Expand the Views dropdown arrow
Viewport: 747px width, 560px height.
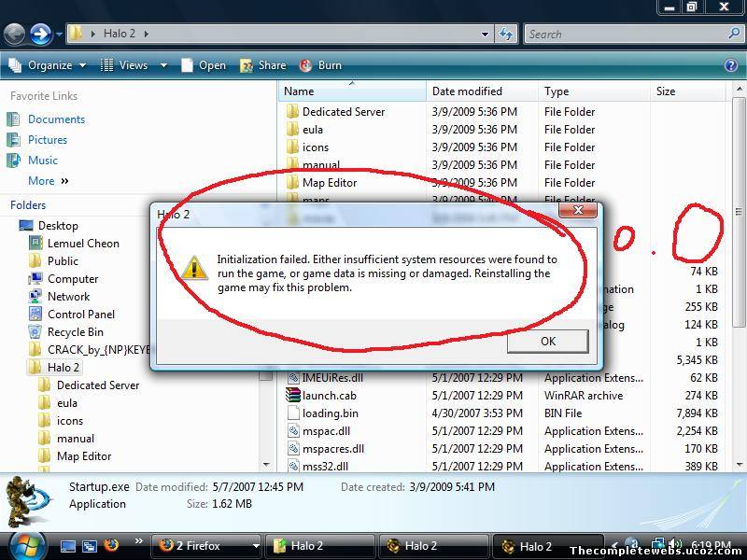[163, 65]
